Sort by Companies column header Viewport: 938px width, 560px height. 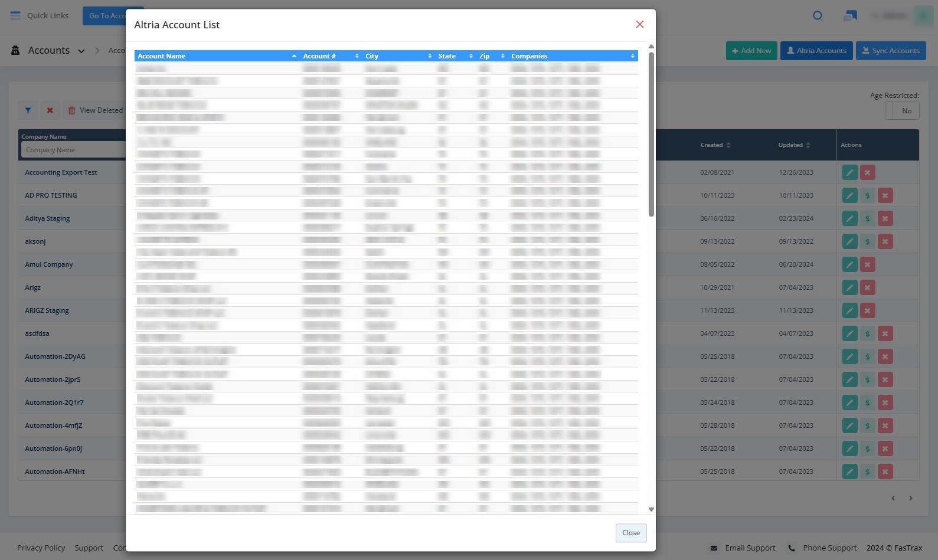point(573,56)
